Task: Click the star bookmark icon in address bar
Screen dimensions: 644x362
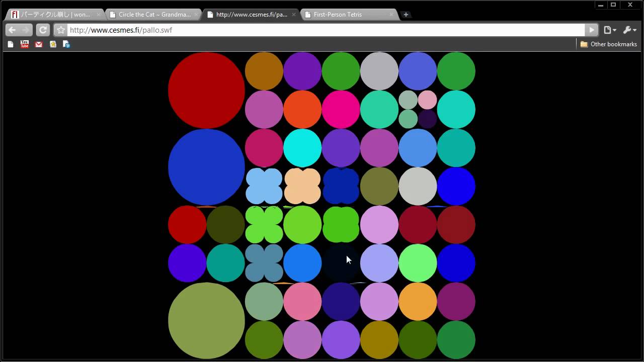Action: pyautogui.click(x=60, y=30)
